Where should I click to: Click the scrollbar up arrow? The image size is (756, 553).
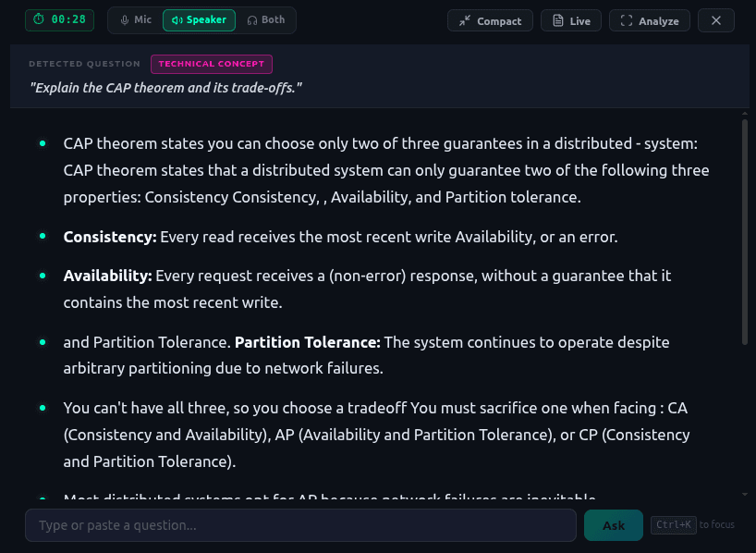[x=745, y=114]
